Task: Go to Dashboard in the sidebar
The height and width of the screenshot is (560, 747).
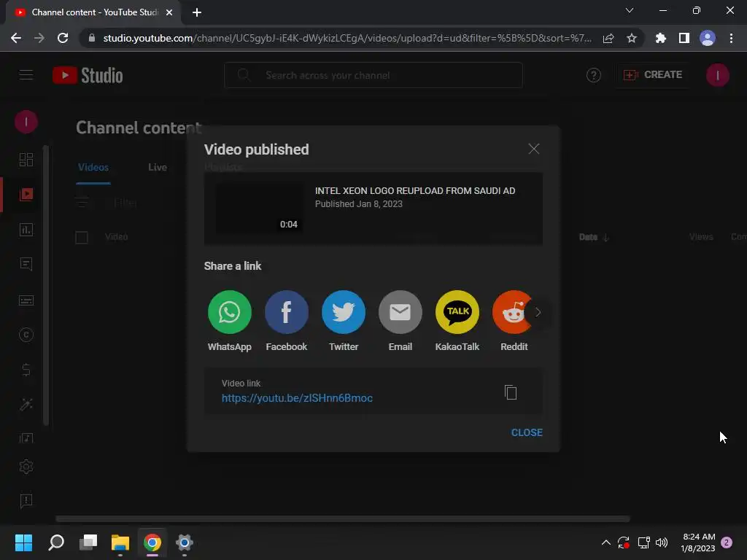Action: 26,160
